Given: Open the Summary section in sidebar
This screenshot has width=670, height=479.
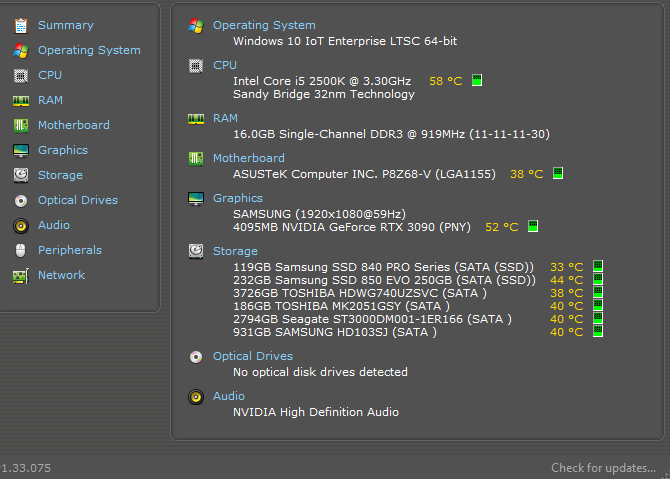Looking at the screenshot, I should [x=66, y=25].
